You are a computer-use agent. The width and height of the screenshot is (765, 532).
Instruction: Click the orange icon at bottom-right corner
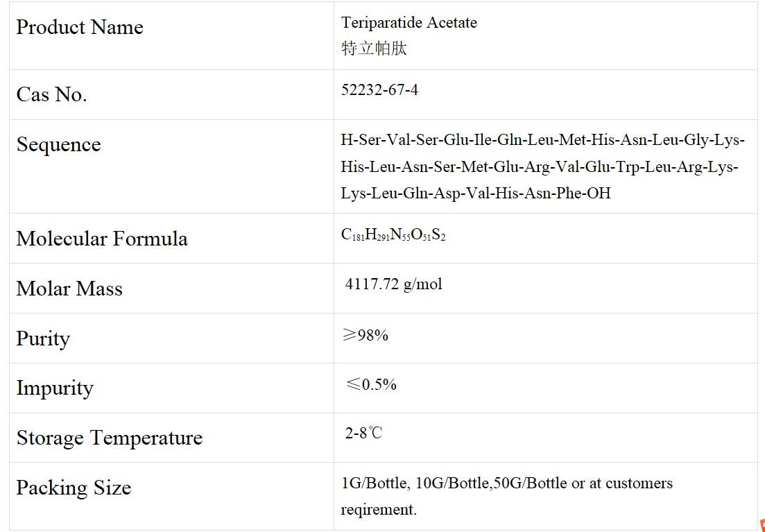tap(762, 525)
